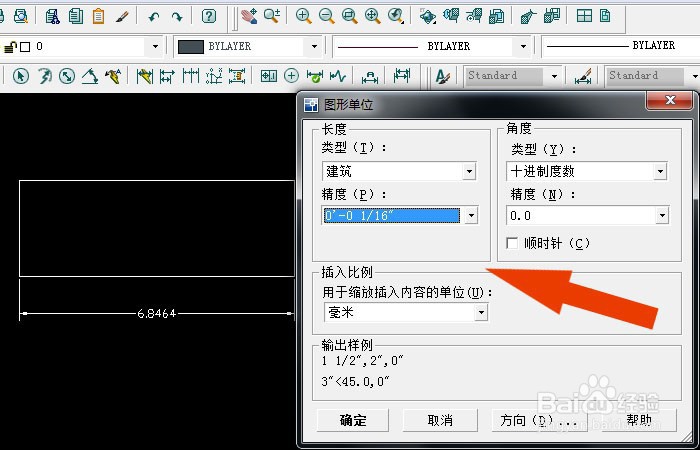Select the Baseline dimension tool

pyautogui.click(x=167, y=76)
